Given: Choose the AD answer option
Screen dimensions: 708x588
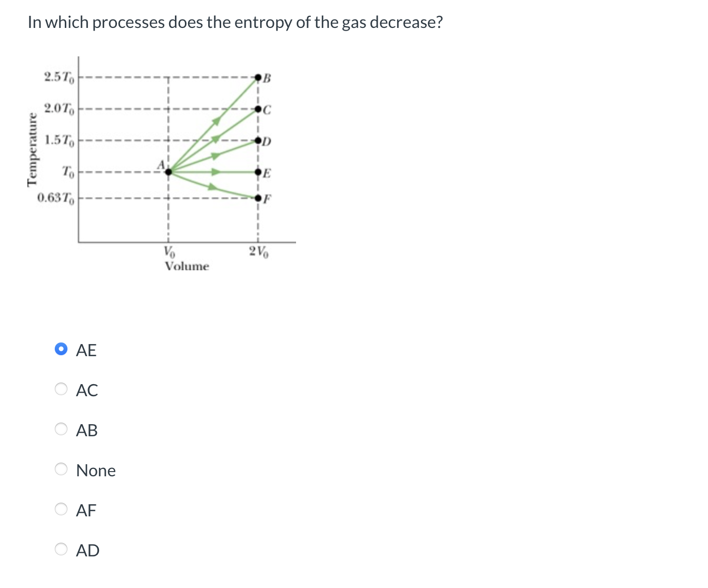Looking at the screenshot, I should coord(61,550).
